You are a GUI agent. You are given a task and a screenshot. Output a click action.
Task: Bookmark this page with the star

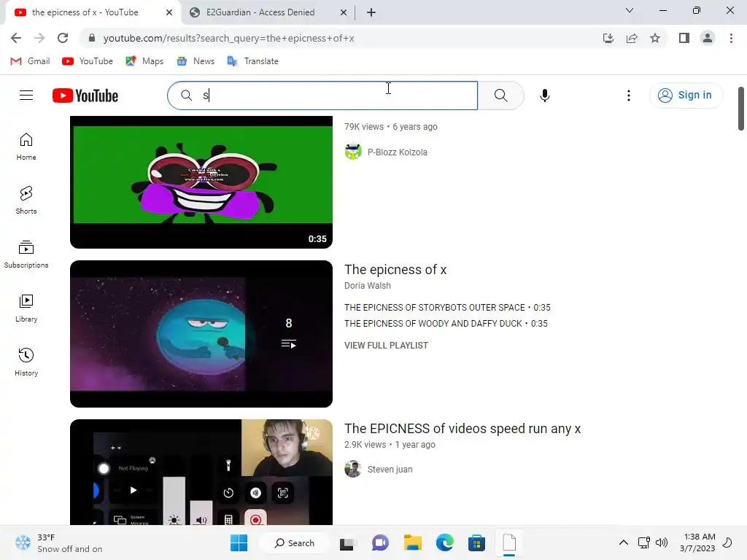coord(655,38)
